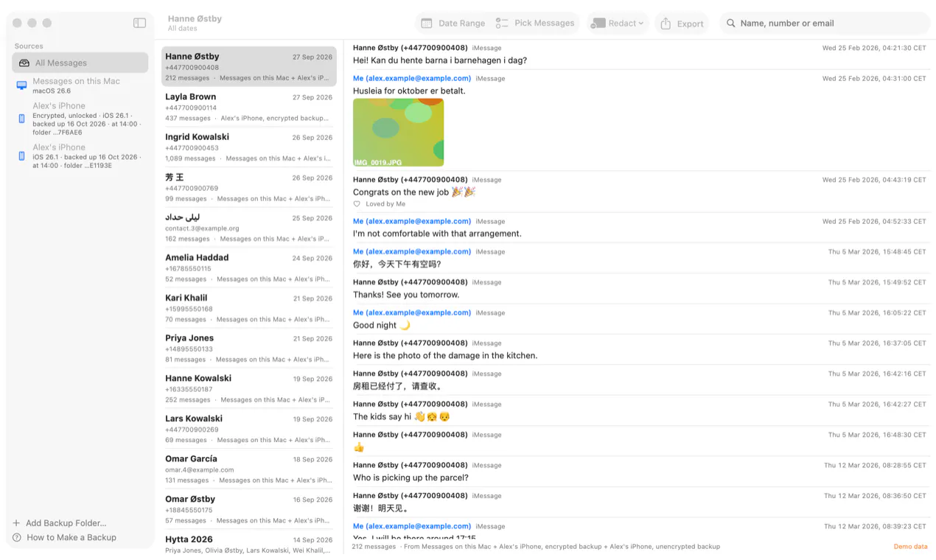Click the "212 messages" status bar summary

click(x=374, y=547)
